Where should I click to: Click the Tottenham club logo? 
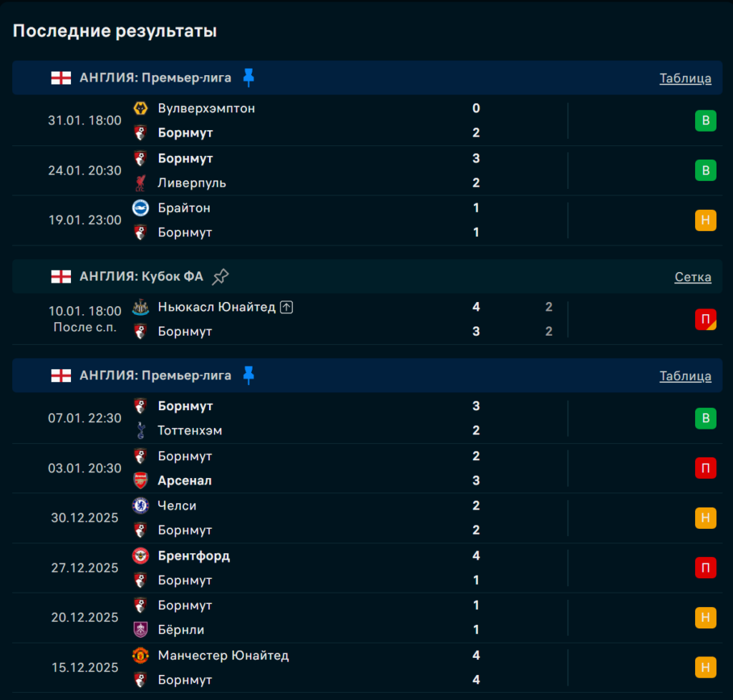click(140, 431)
